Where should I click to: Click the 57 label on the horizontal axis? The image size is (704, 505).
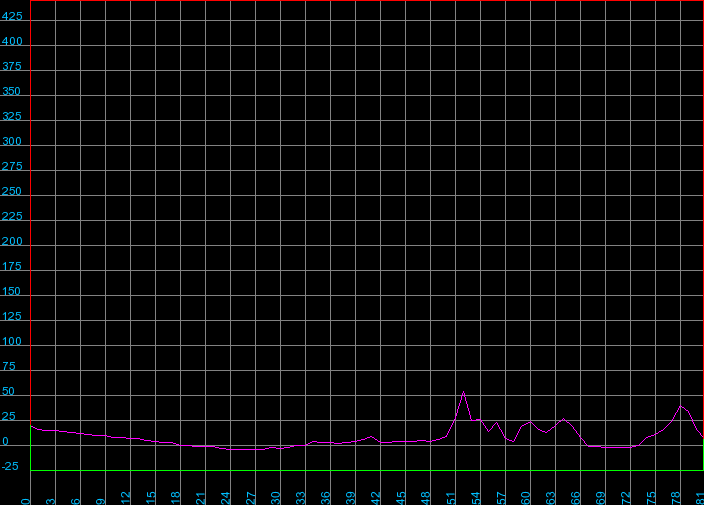501,498
